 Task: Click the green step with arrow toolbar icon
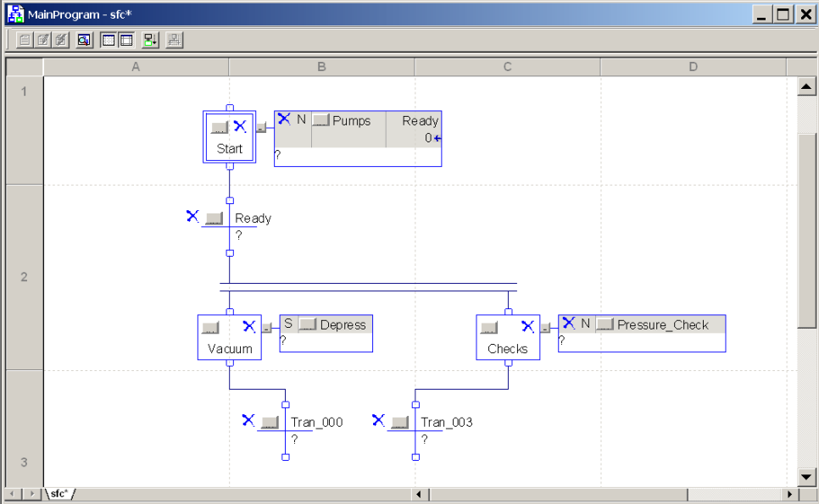click(150, 40)
